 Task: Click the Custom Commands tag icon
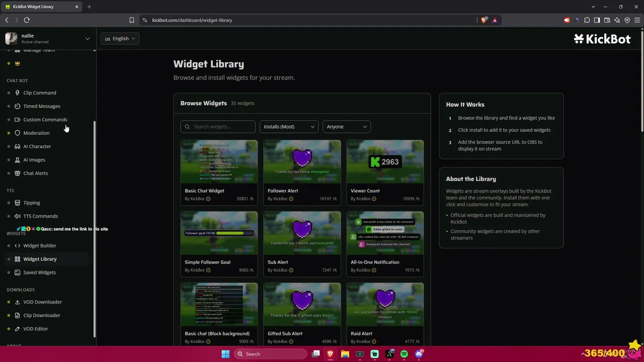pos(18,120)
